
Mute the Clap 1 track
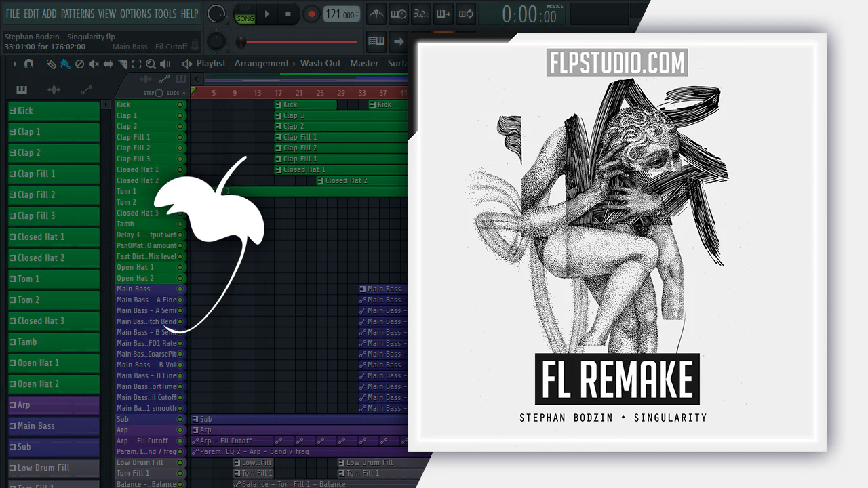180,115
